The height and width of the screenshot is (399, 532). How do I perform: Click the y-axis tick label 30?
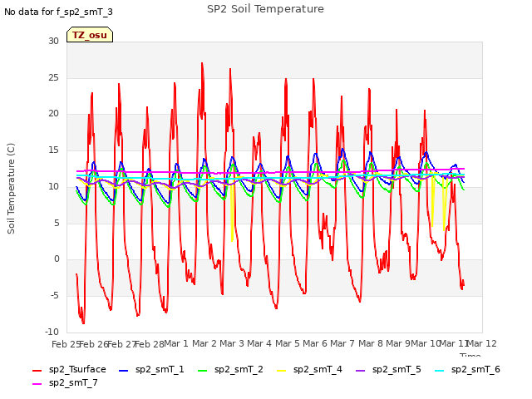(x=53, y=41)
